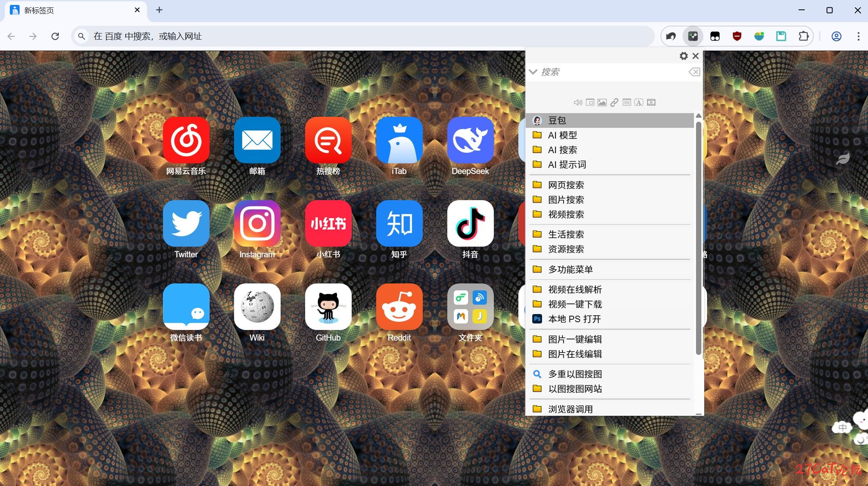The height and width of the screenshot is (486, 868).
Task: Expand the AI 提示词 folder
Action: (x=610, y=165)
